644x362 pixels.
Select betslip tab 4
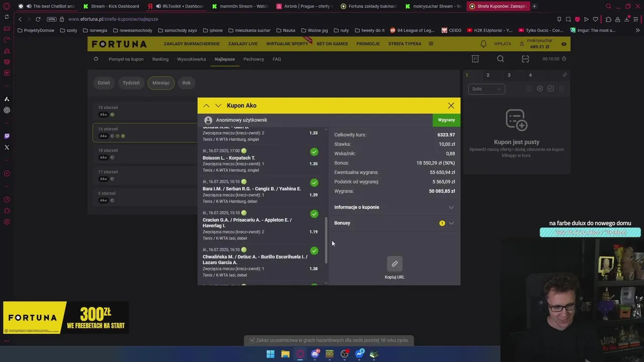coord(530,75)
